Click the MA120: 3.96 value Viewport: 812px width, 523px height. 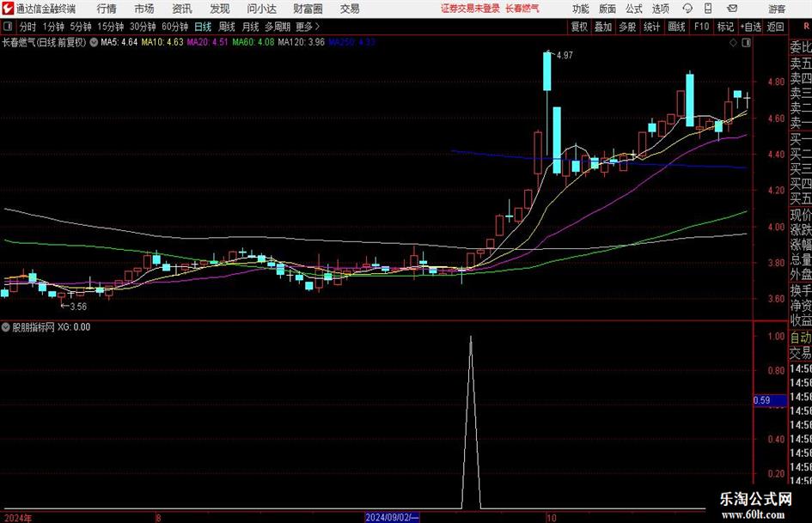click(302, 42)
